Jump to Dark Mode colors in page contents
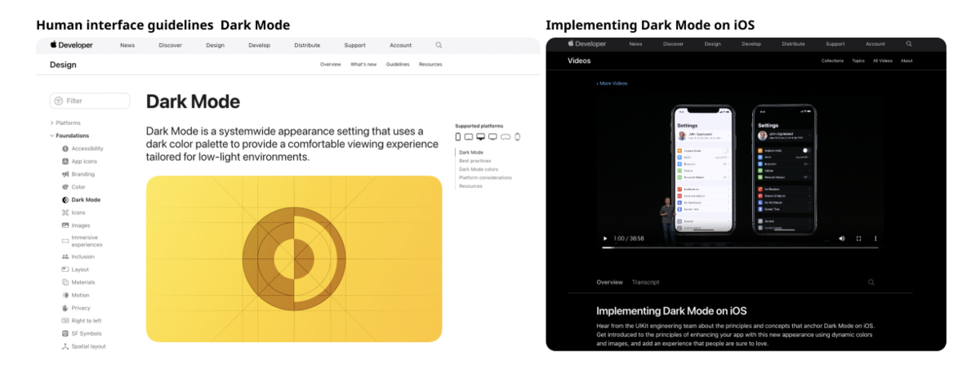Viewport: 980px width, 375px height. (x=479, y=169)
